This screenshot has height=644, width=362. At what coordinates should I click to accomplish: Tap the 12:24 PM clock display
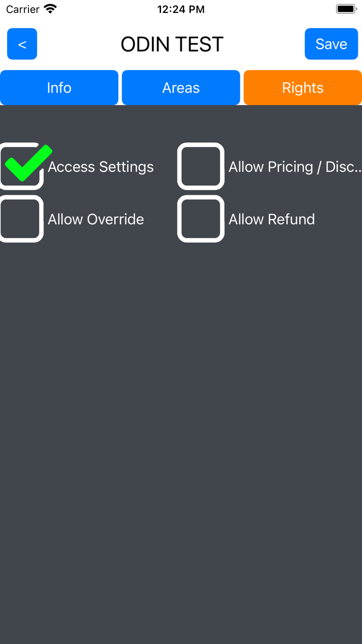coord(181,9)
